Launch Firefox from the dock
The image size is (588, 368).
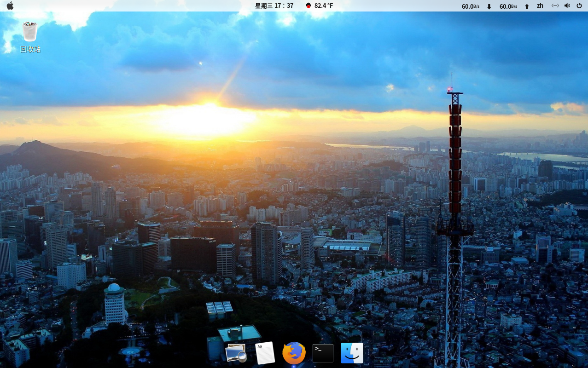coord(294,353)
